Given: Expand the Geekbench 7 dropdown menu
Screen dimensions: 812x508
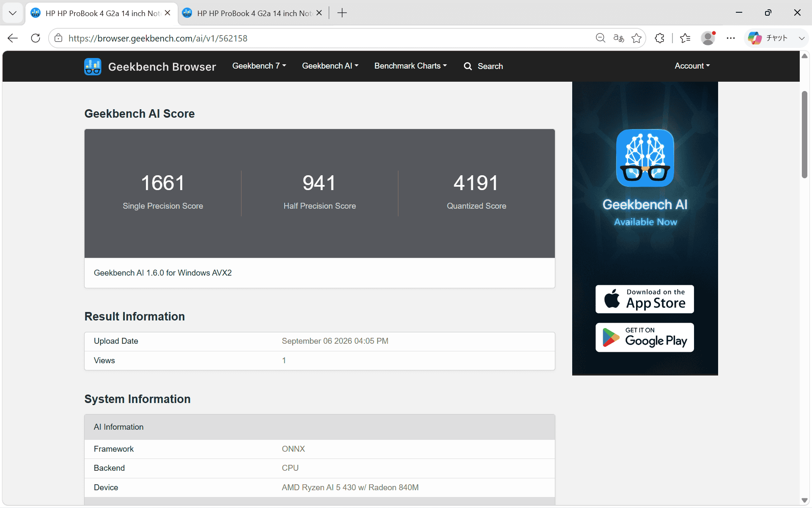Looking at the screenshot, I should coord(259,66).
